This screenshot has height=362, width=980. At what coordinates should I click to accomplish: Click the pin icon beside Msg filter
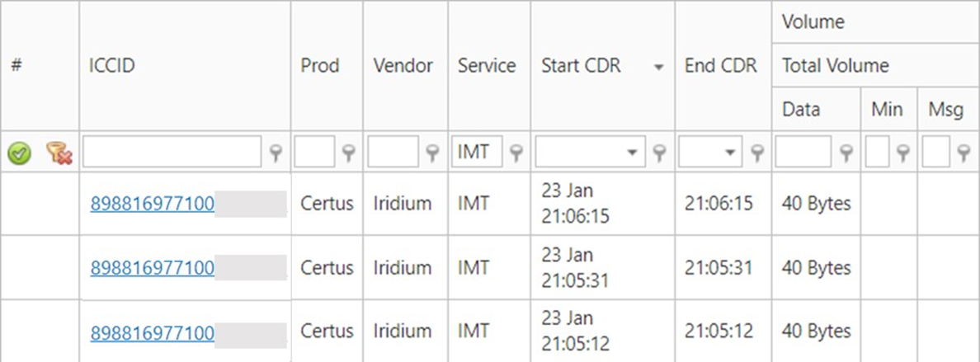pyautogui.click(x=964, y=152)
